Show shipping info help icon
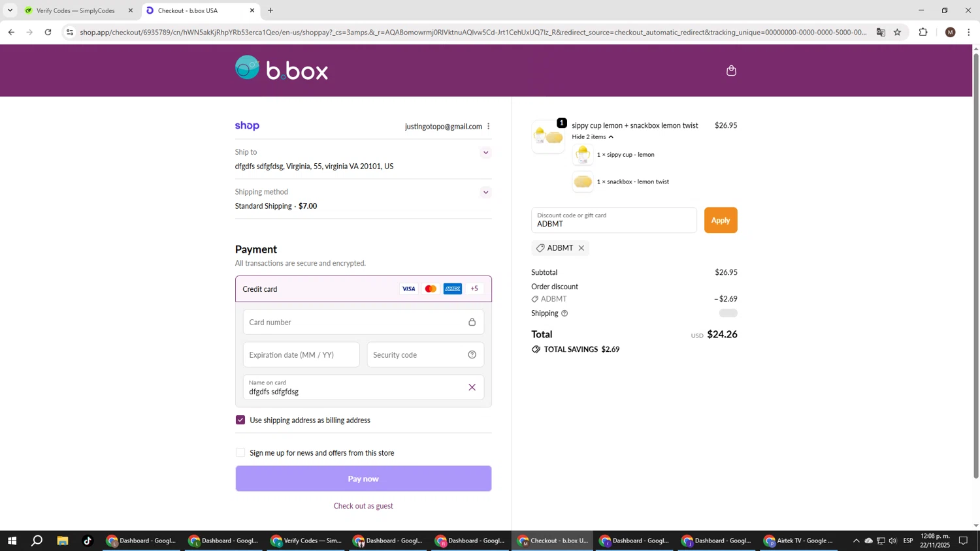Screen dimensions: 980x551 564,313
